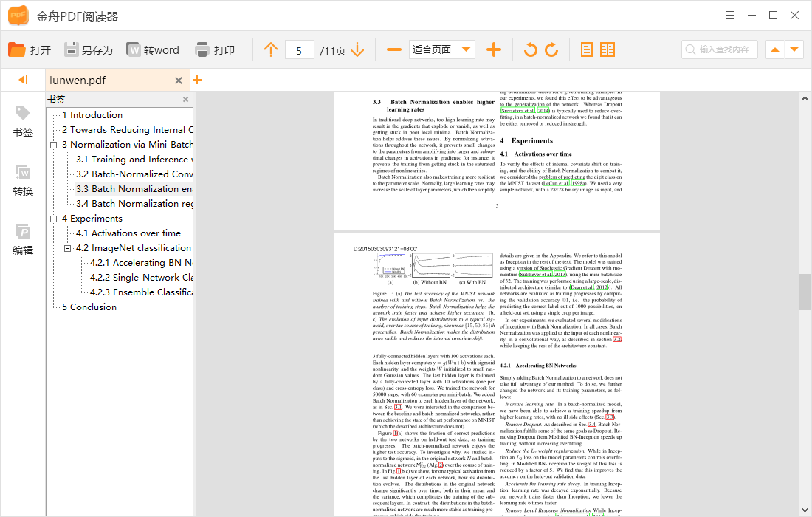Collapse the 4 Experiments tree node

tap(54, 219)
